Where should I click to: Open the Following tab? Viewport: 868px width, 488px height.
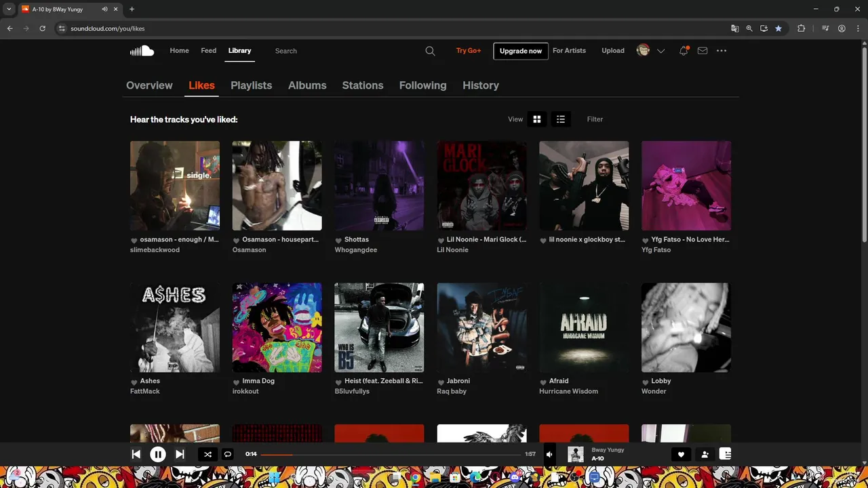click(x=422, y=85)
